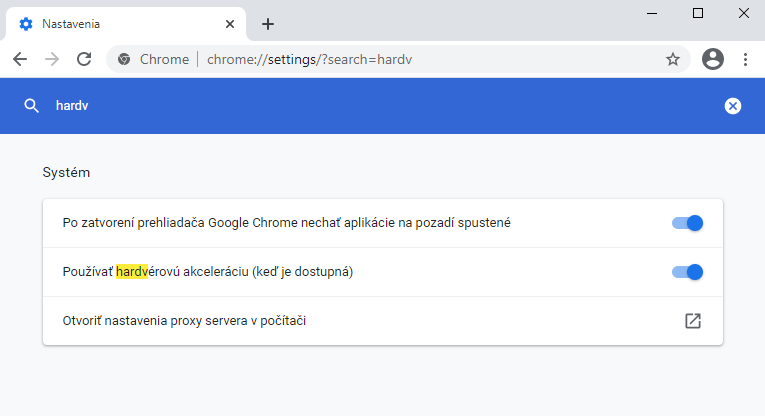Screen dimensions: 765x416
Task: Open the user profile avatar menu
Action: pos(713,59)
